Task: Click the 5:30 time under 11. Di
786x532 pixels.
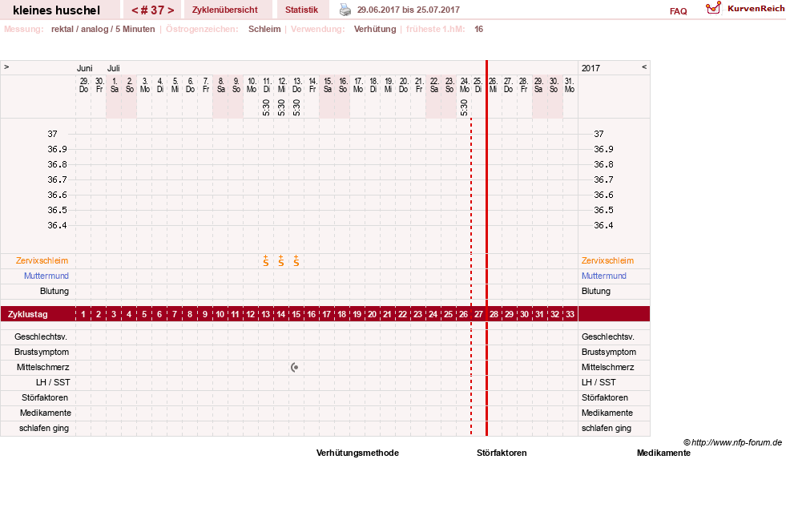Action: coord(266,107)
